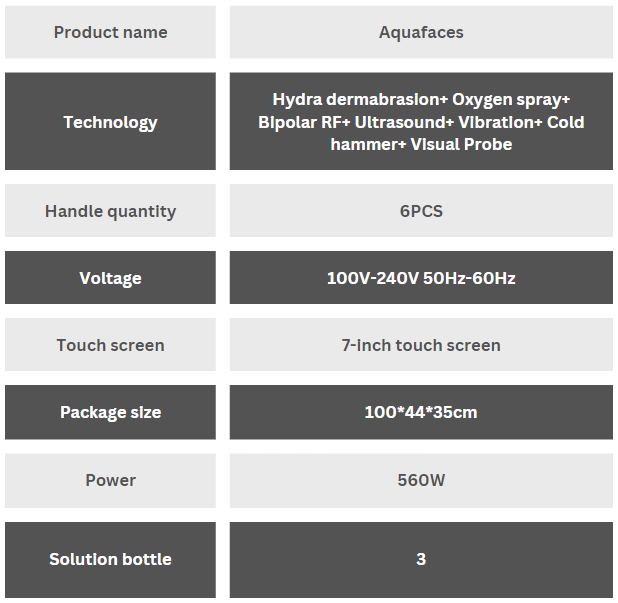Select the 100V-240V 50Hz-60Hz cell
The image size is (618, 603).
[x=421, y=278]
